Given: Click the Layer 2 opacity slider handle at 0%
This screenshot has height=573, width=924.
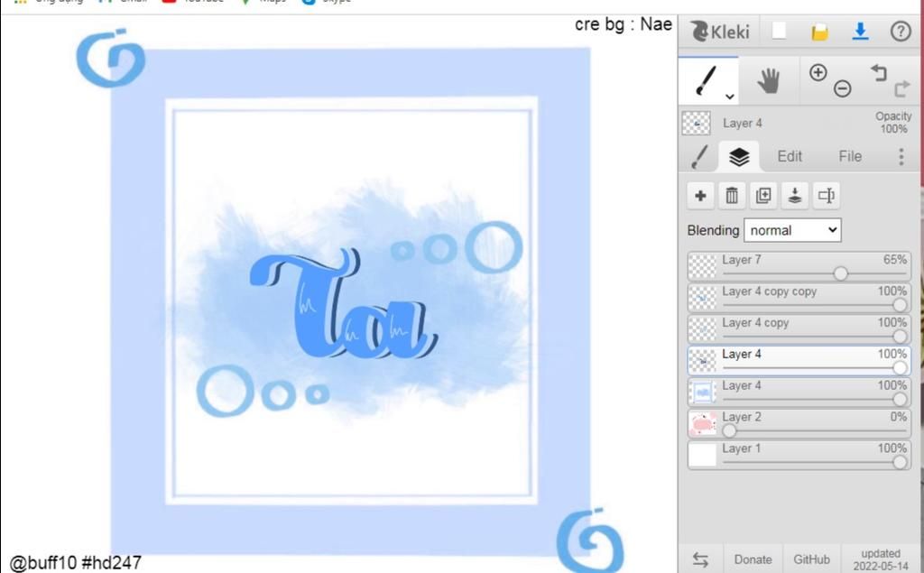Looking at the screenshot, I should [729, 431].
